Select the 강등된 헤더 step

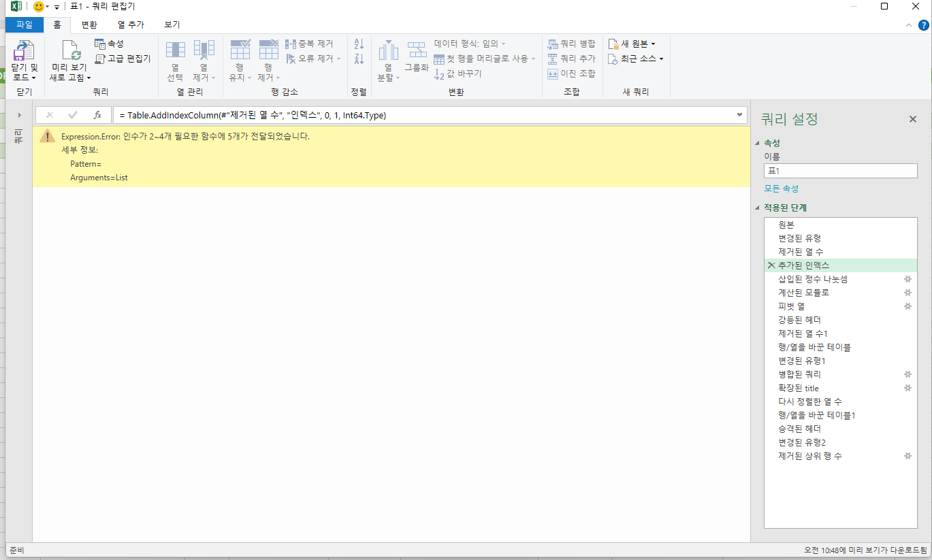pyautogui.click(x=841, y=320)
